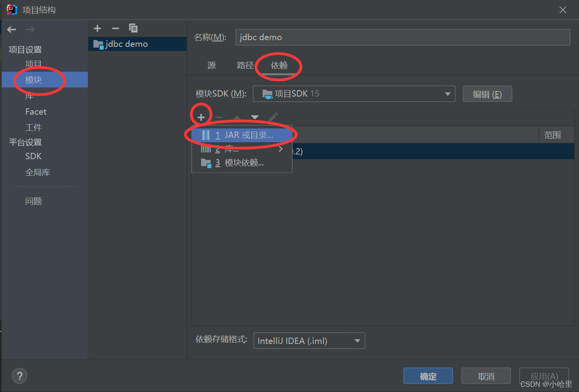Move dependency down with arrow icon
The width and height of the screenshot is (579, 392).
click(x=255, y=117)
